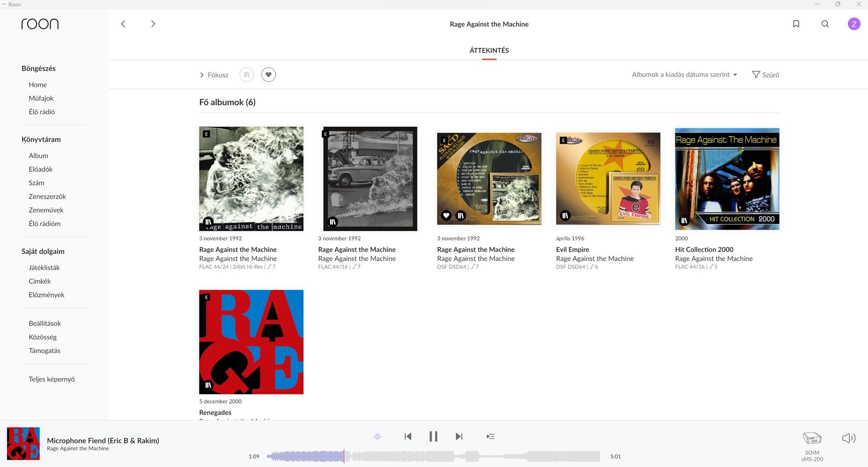Image resolution: width=868 pixels, height=467 pixels.
Task: Expand the Fókusz panel
Action: tap(214, 75)
